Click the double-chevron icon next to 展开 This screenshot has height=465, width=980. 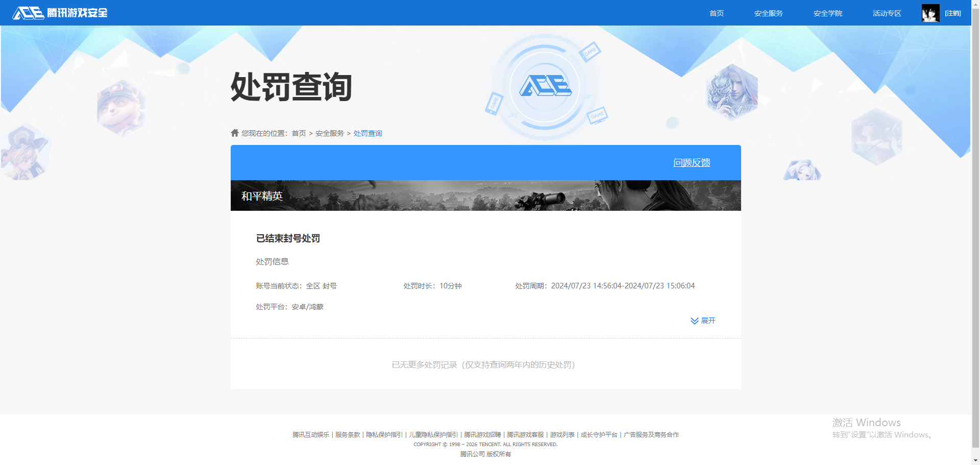[x=694, y=321]
